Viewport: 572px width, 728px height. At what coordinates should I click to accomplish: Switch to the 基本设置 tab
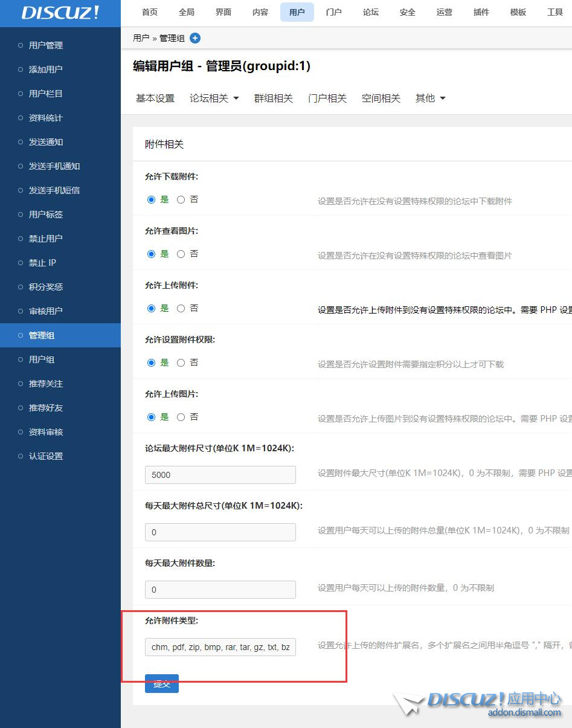(155, 98)
